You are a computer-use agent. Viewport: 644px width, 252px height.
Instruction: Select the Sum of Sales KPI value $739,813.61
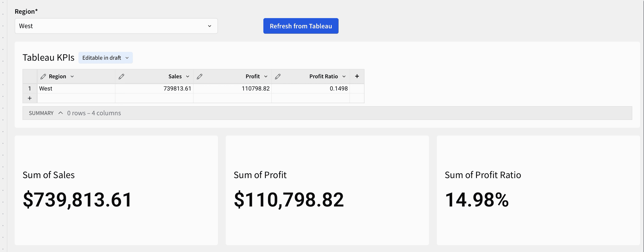click(x=77, y=199)
